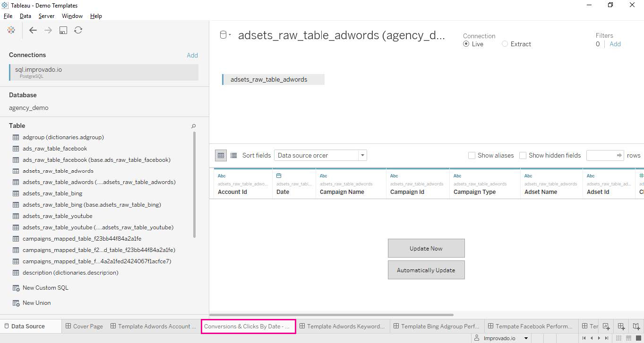Show filmstrip view icon
The height and width of the screenshot is (343, 644).
(x=629, y=338)
